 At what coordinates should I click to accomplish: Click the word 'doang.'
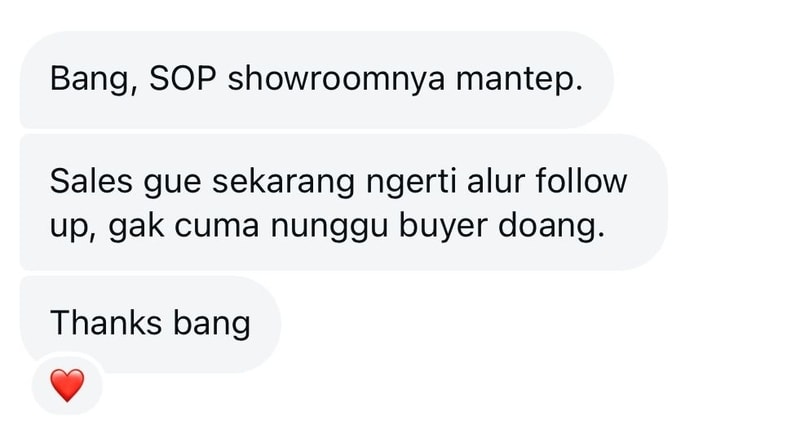pyautogui.click(x=552, y=226)
